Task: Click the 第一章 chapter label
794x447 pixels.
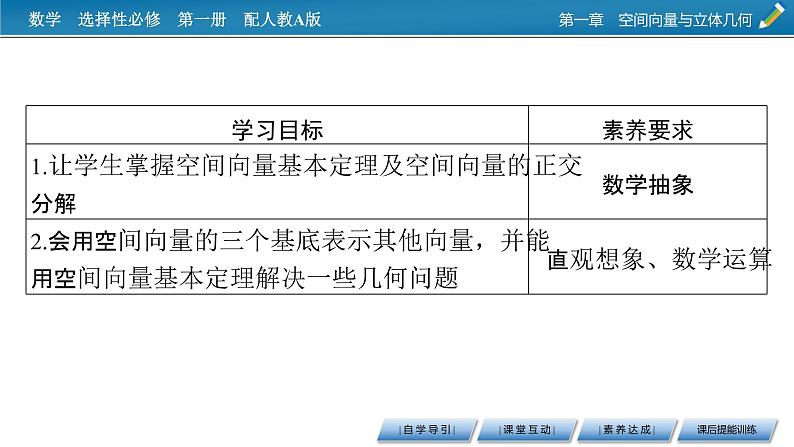Action: click(x=579, y=19)
